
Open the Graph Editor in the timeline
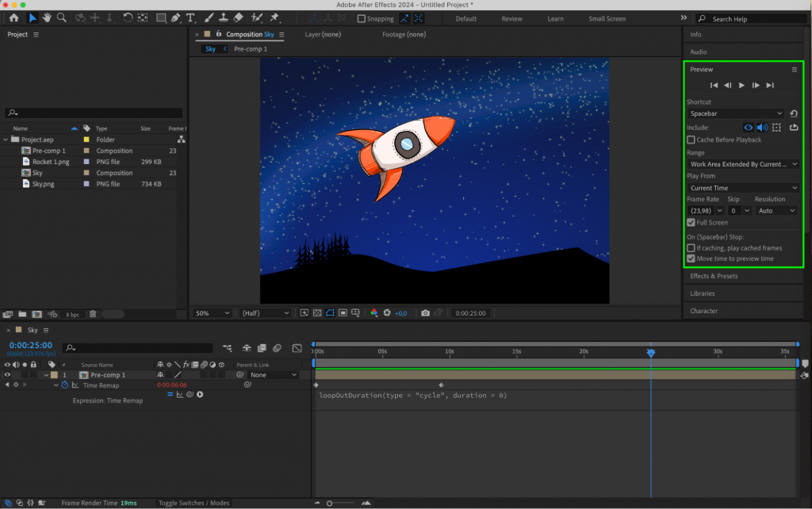tap(298, 347)
